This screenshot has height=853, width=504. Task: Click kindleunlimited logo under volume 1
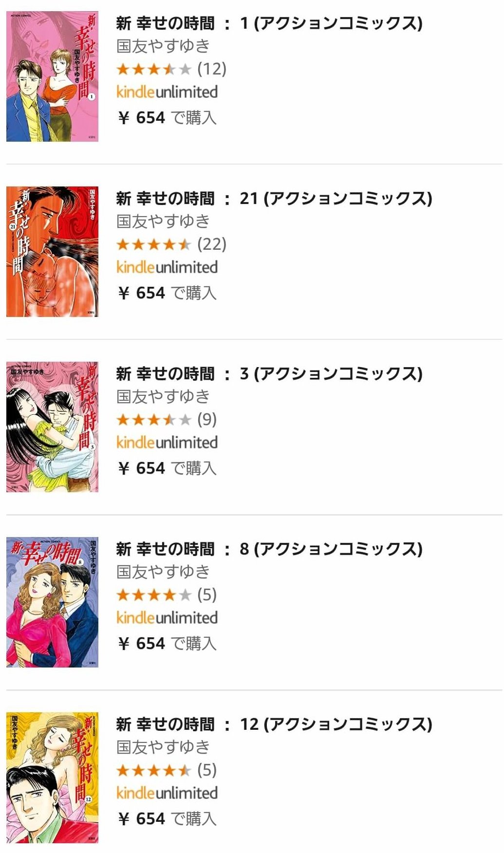167,92
